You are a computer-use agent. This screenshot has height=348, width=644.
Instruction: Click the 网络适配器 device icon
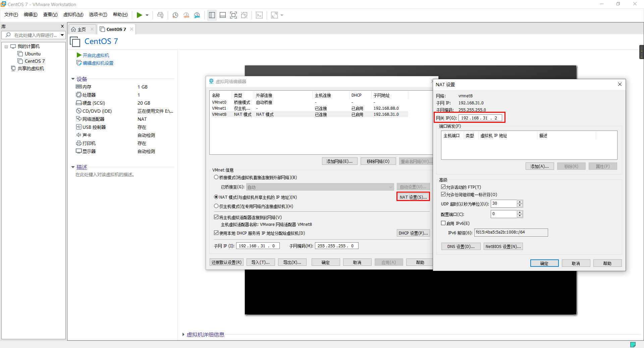(79, 119)
